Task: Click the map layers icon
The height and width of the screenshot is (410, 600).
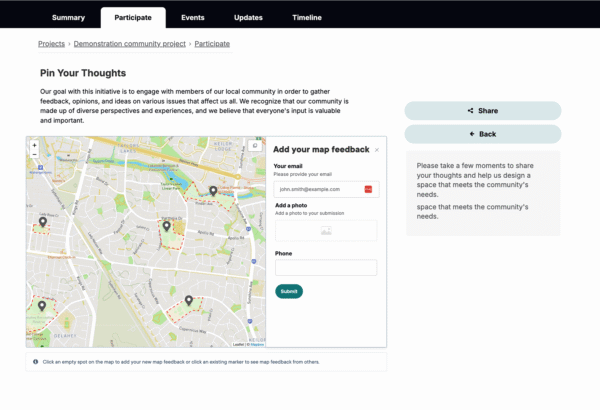Action: click(x=255, y=146)
